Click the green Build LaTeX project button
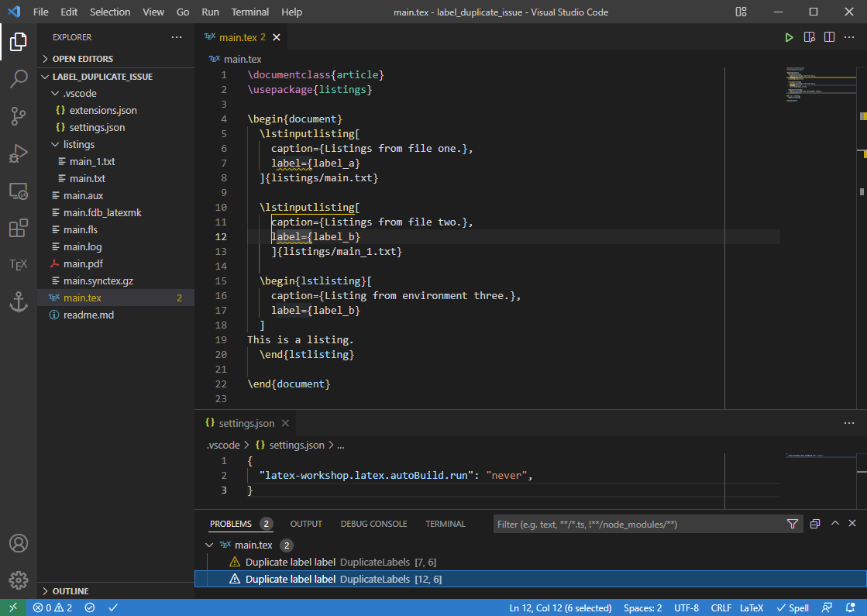The width and height of the screenshot is (867, 616). click(x=789, y=37)
